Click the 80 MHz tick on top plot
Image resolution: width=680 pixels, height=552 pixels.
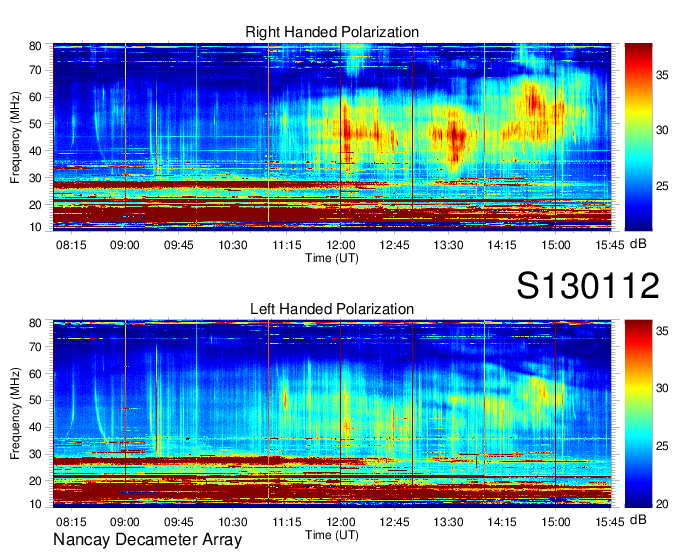[x=35, y=46]
